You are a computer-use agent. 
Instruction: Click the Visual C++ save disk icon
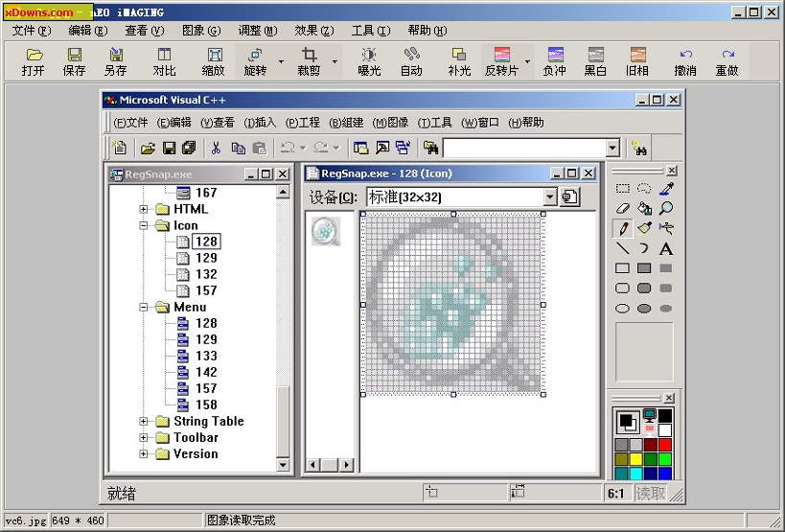(170, 148)
